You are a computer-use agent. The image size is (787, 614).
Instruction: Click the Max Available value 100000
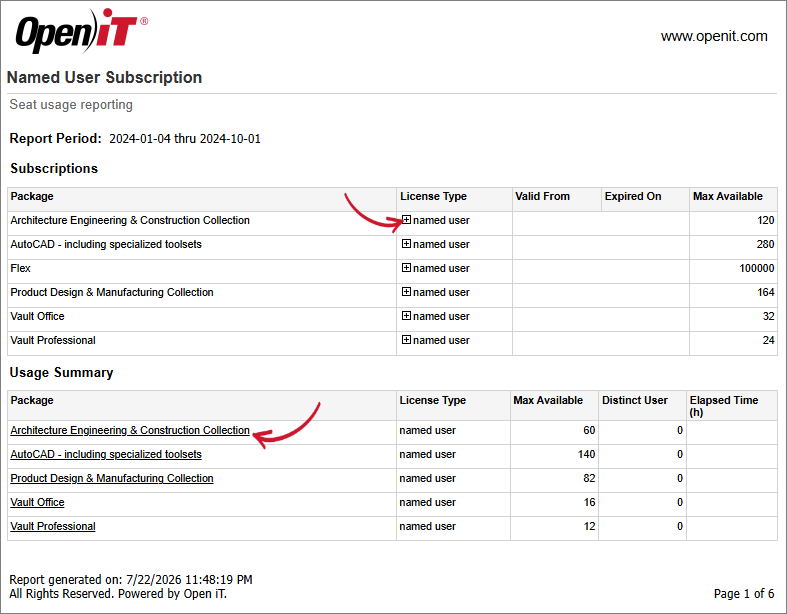tap(756, 268)
